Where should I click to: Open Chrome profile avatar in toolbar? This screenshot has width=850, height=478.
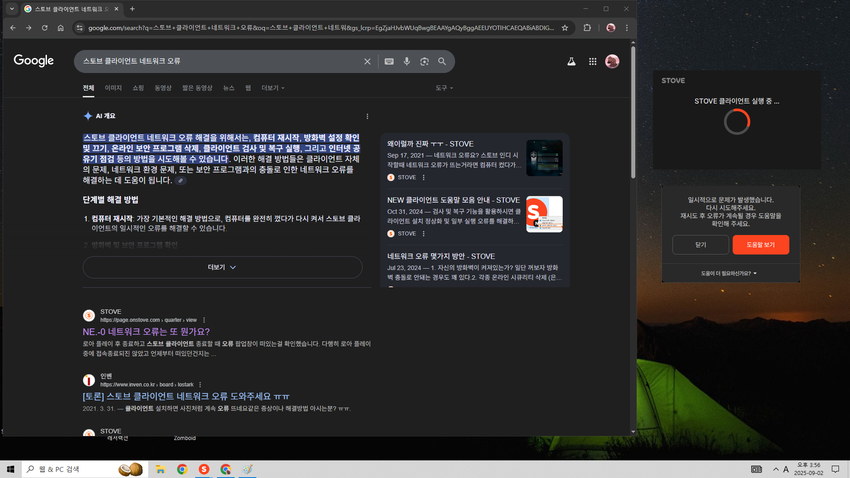pyautogui.click(x=611, y=28)
